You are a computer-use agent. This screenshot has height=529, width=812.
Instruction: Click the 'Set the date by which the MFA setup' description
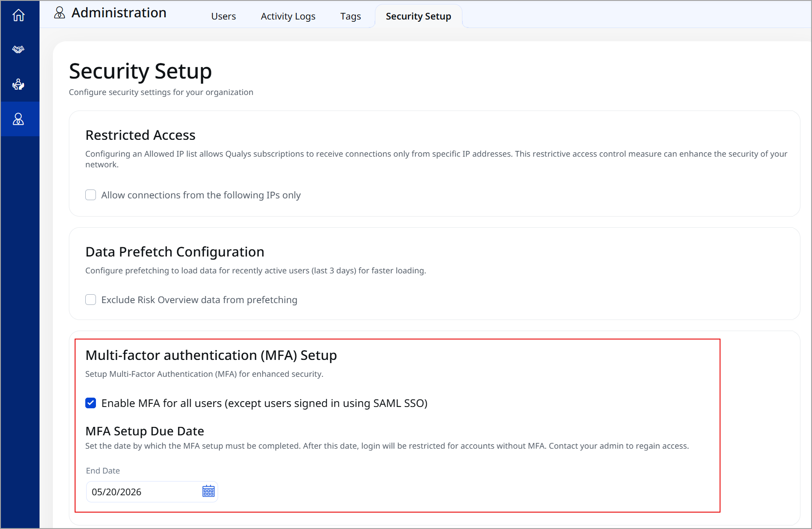tap(387, 446)
